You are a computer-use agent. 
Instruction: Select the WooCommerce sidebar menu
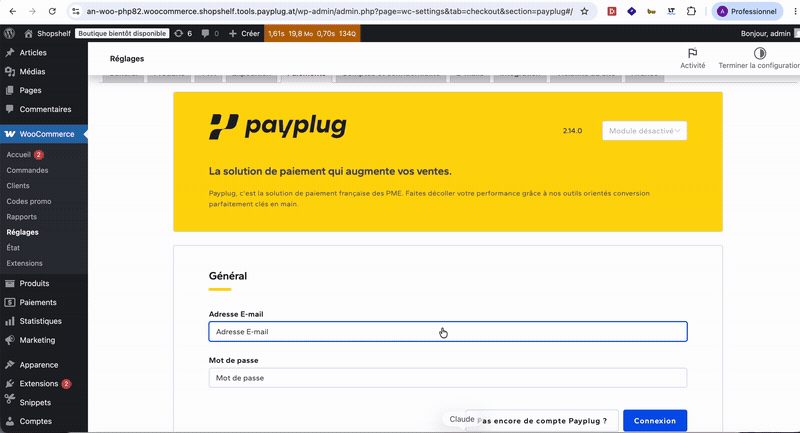click(44, 134)
